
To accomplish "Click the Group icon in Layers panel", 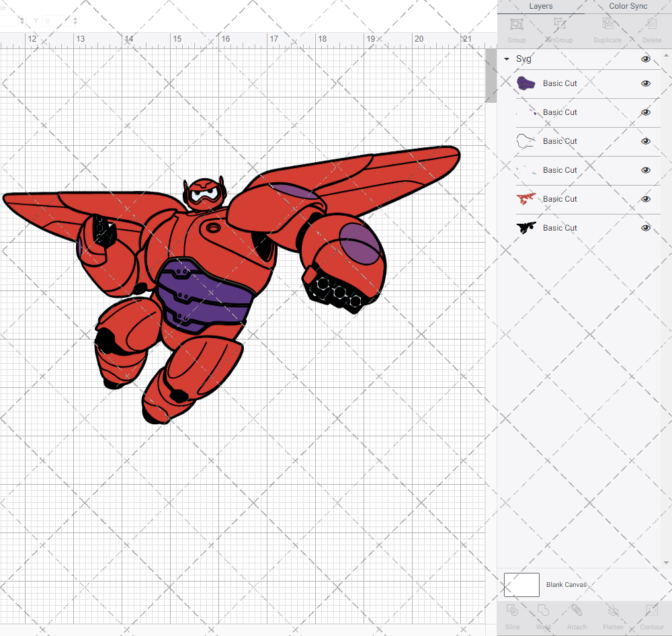I will (x=516, y=24).
